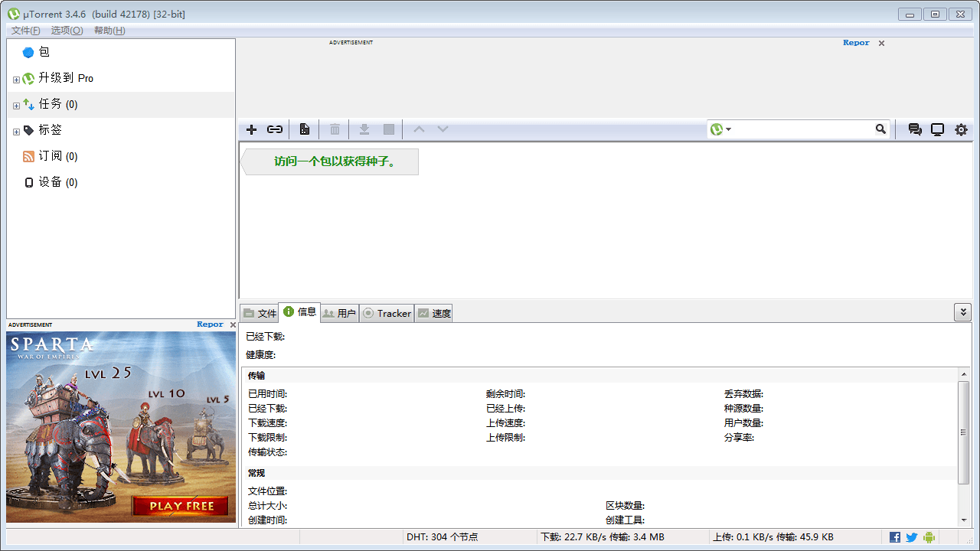Select 订阅 (0) in sidebar
This screenshot has width=980, height=551.
point(121,157)
